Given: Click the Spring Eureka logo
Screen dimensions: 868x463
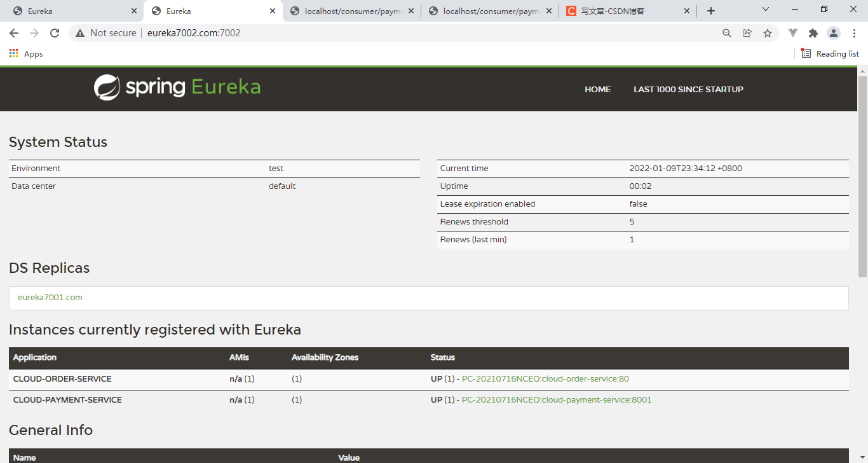Looking at the screenshot, I should pyautogui.click(x=177, y=88).
